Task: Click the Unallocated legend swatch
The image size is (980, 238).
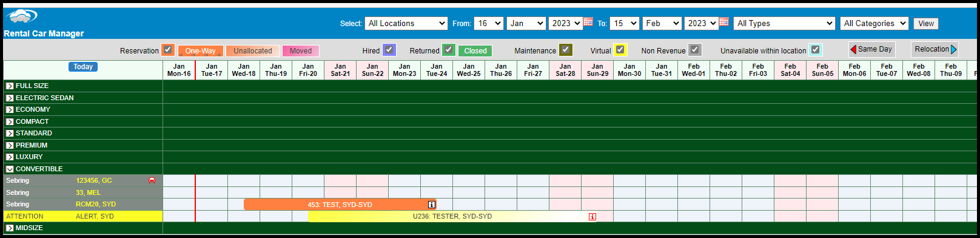Action: (253, 51)
